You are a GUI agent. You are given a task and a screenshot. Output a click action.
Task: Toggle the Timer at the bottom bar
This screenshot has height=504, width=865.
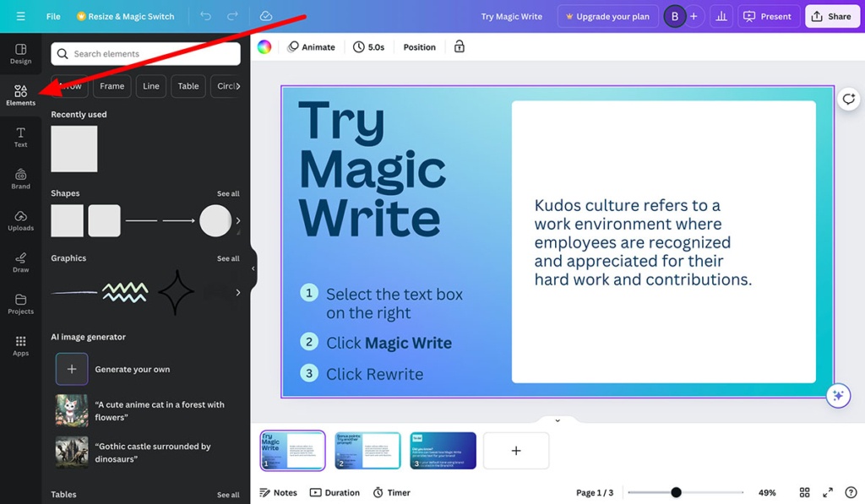pyautogui.click(x=391, y=492)
